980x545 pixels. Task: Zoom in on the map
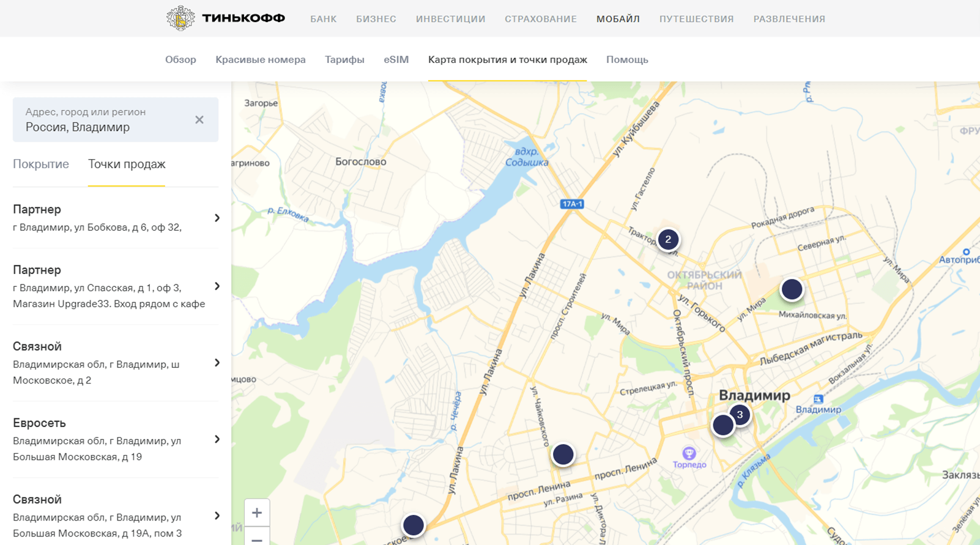click(x=257, y=513)
